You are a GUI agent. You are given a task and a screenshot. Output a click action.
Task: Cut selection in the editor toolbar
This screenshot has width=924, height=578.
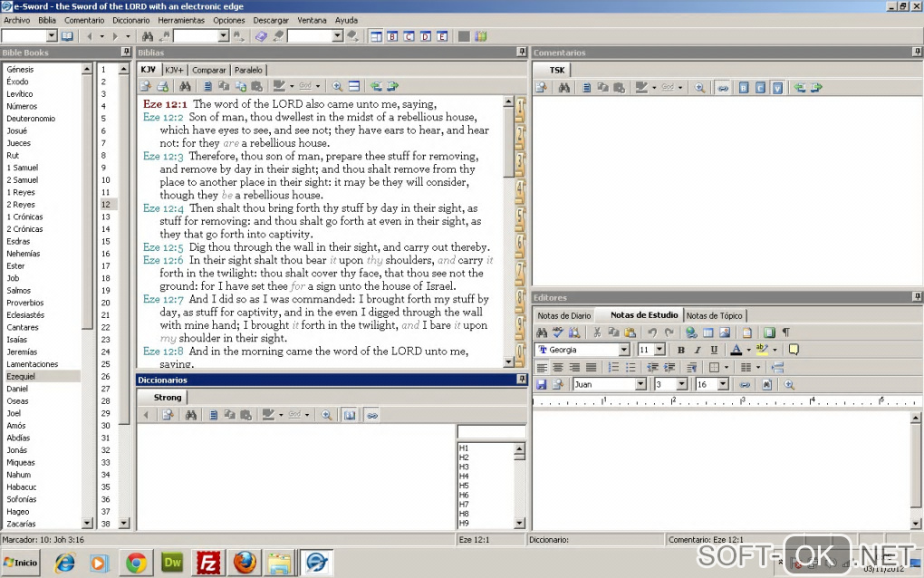coord(597,332)
